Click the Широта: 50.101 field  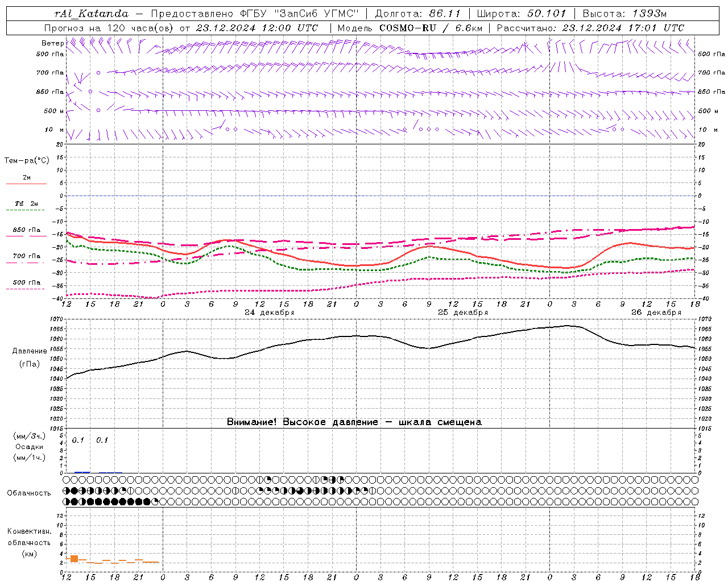(522, 14)
